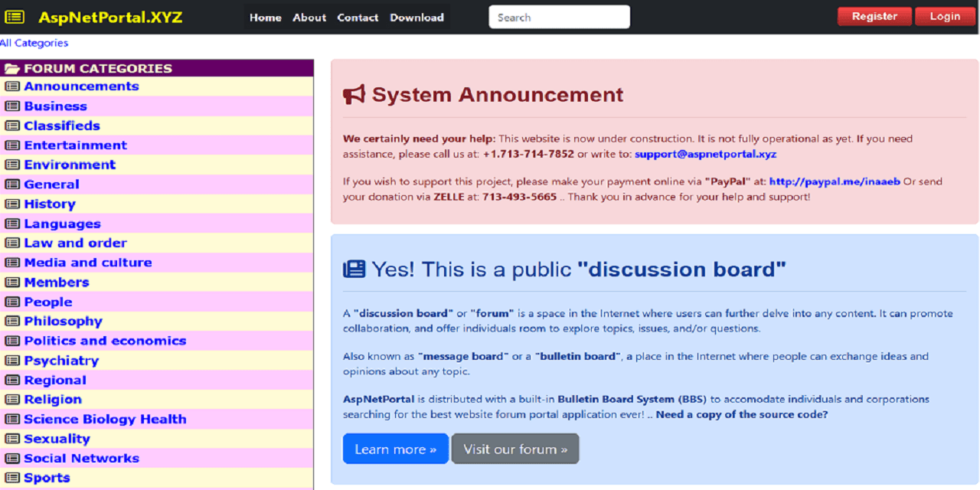
Task: Open the support@aspnetportal.xyz email link
Action: point(705,154)
